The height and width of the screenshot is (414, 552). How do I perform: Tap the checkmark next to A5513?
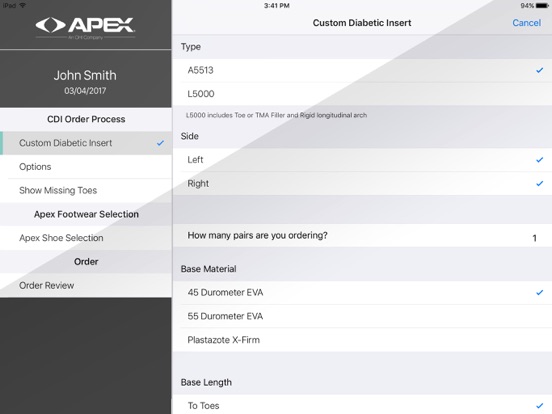click(539, 70)
